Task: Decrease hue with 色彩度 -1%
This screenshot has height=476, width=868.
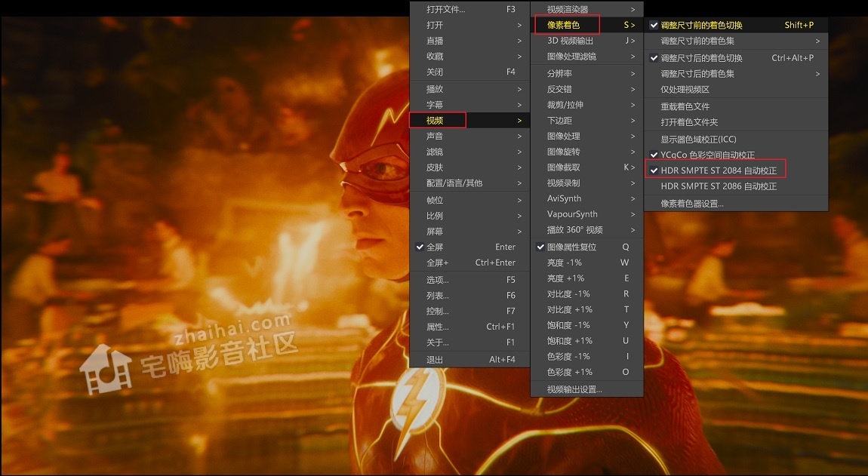Action: coord(586,356)
